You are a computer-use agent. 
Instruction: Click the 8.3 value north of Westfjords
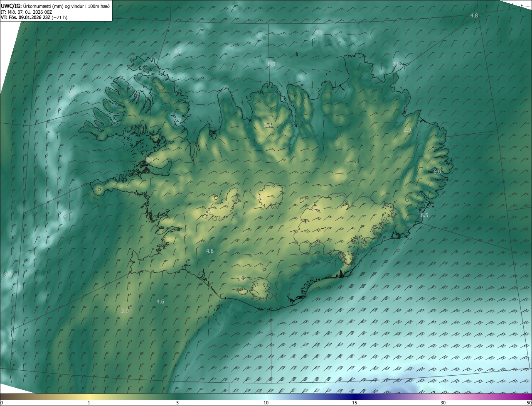tap(178, 51)
